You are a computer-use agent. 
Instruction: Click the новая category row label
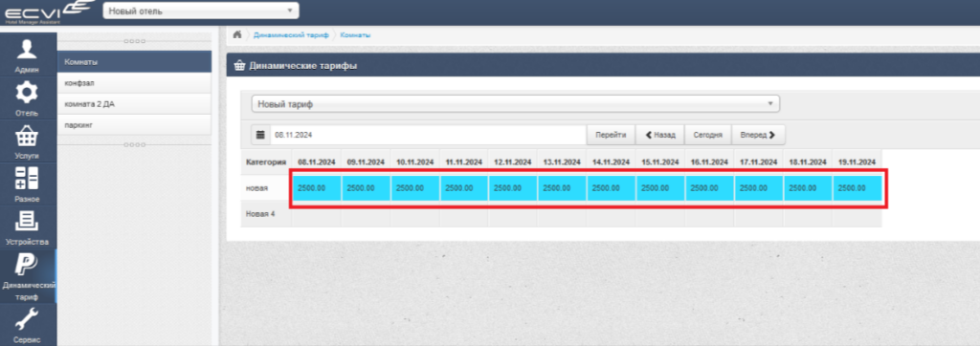pos(256,188)
